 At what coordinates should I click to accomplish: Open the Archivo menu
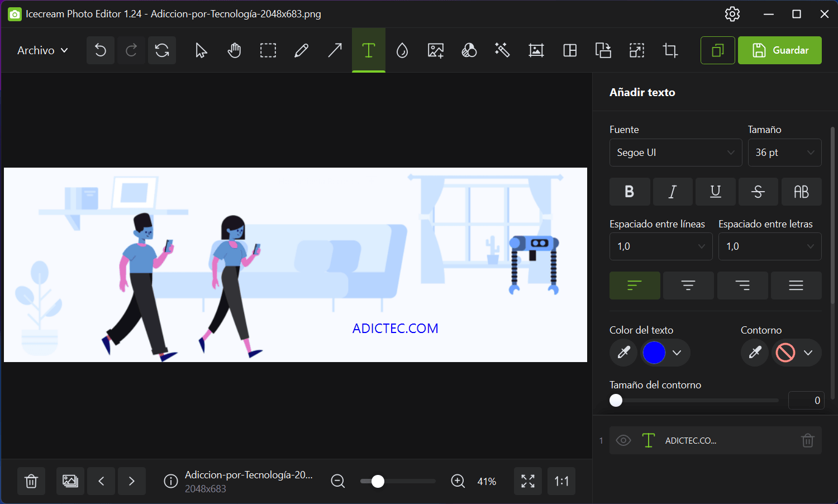click(42, 50)
